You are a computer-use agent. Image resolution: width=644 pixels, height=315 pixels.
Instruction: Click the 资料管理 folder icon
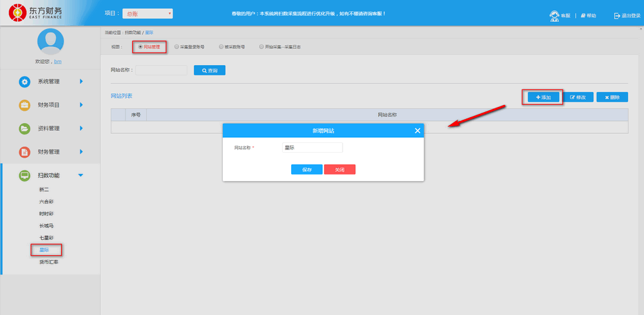pyautogui.click(x=24, y=128)
